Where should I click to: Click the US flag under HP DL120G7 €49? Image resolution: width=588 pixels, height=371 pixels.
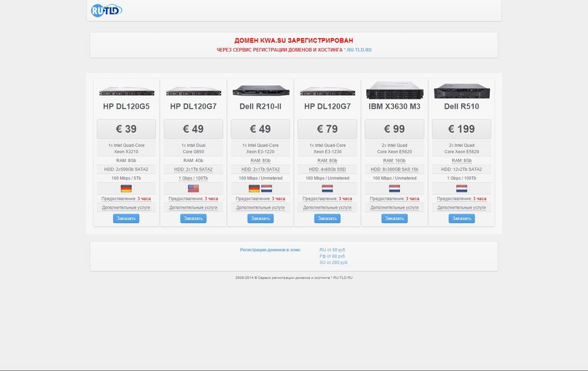click(193, 188)
